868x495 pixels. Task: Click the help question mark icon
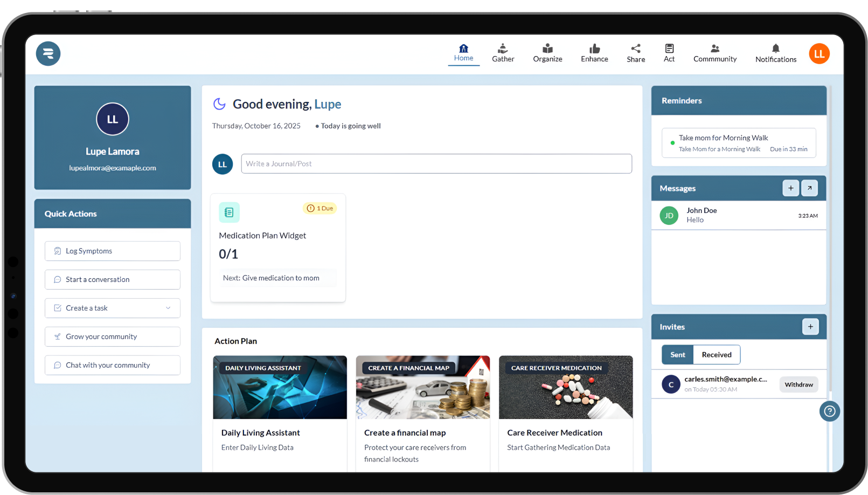pyautogui.click(x=829, y=411)
